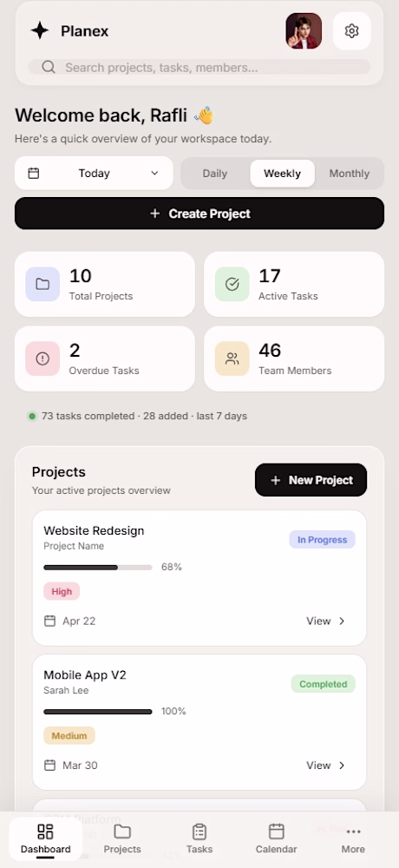The image size is (399, 868).
Task: Click the Active Tasks checkmark icon
Action: coord(232,284)
